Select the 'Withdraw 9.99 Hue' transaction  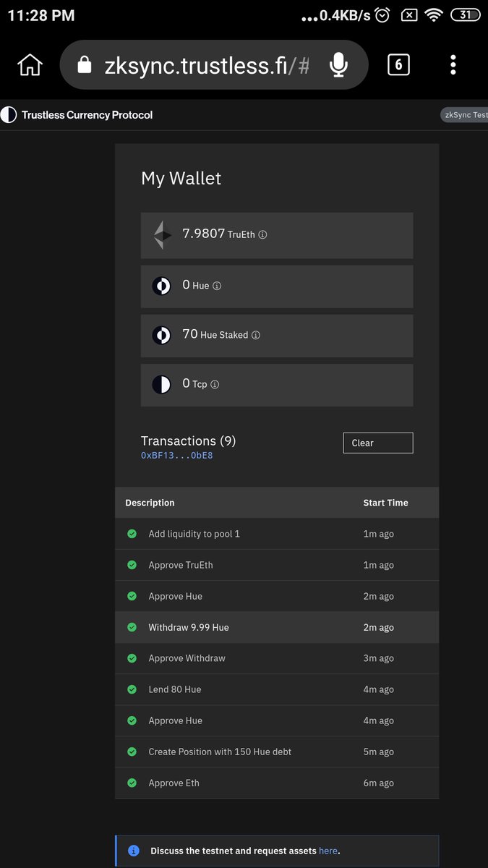pyautogui.click(x=277, y=627)
